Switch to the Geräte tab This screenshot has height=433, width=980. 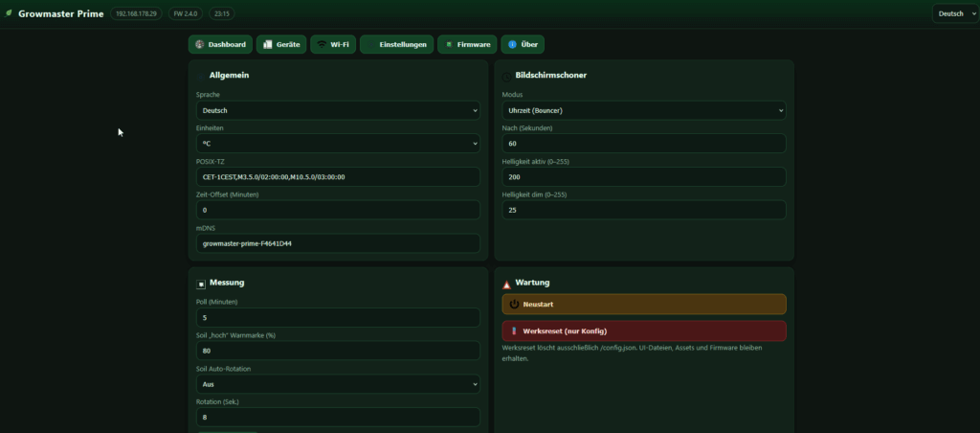click(x=281, y=44)
